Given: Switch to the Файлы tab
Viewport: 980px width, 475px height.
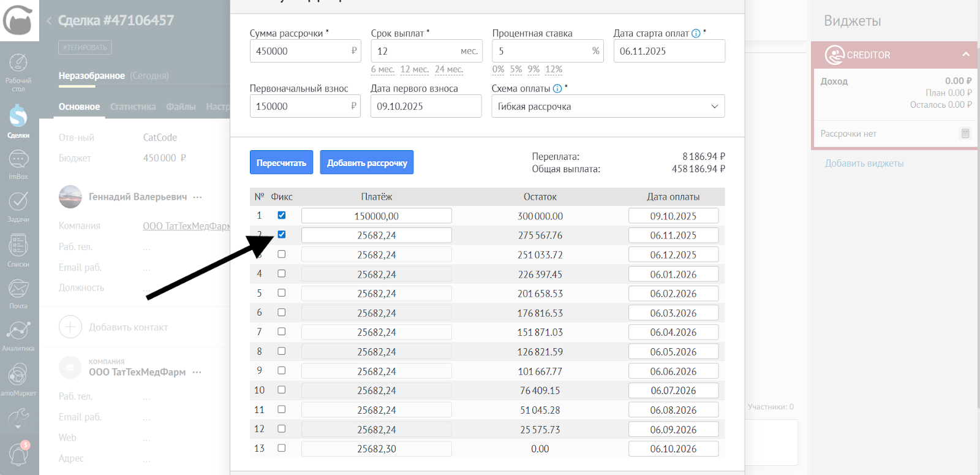Looking at the screenshot, I should (x=181, y=107).
